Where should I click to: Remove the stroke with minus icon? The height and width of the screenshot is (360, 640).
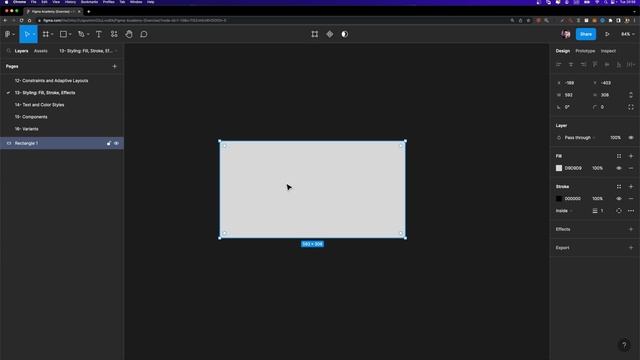(x=631, y=199)
